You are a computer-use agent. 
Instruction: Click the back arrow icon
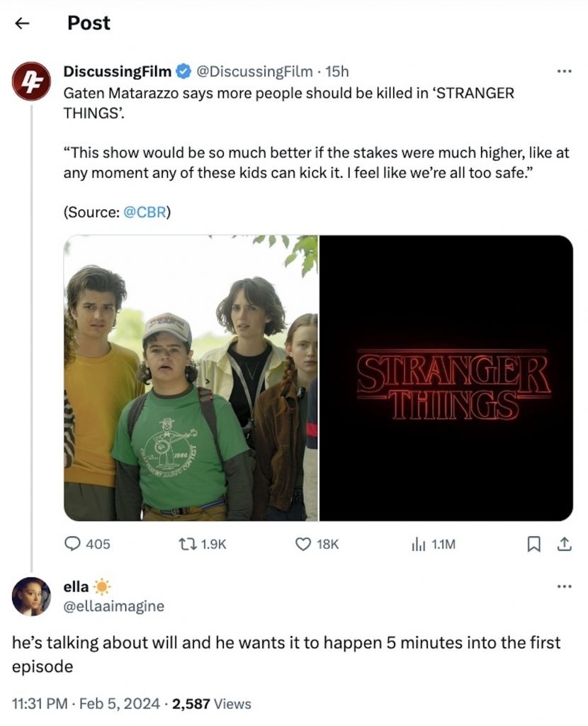23,23
